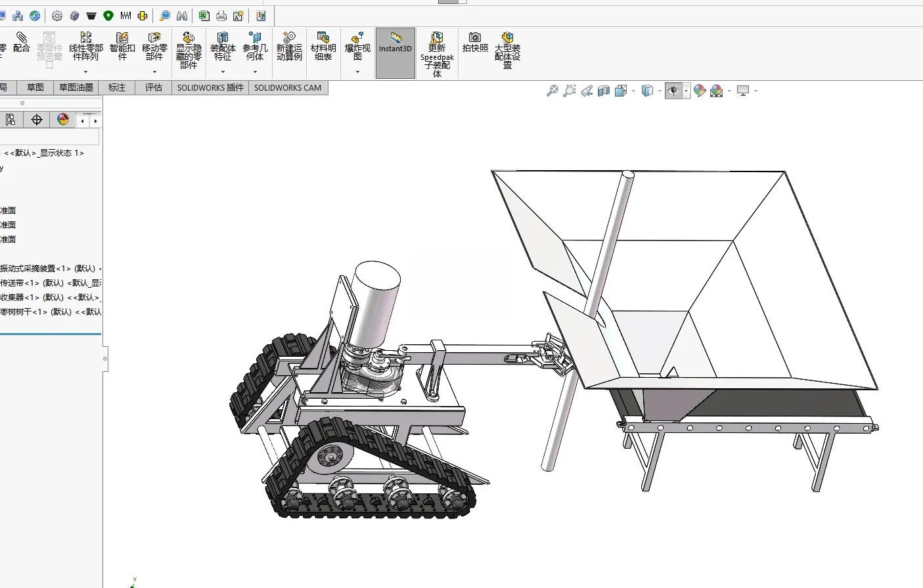Open the View Orientation dropdown arrow
Screen dimensions: 923x588
(x=633, y=91)
